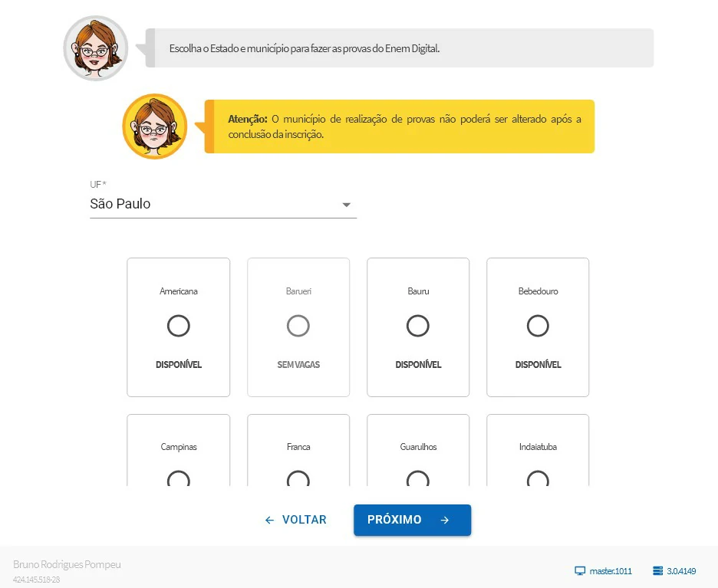Click the Americana city name label
The image size is (718, 588).
pyautogui.click(x=179, y=291)
